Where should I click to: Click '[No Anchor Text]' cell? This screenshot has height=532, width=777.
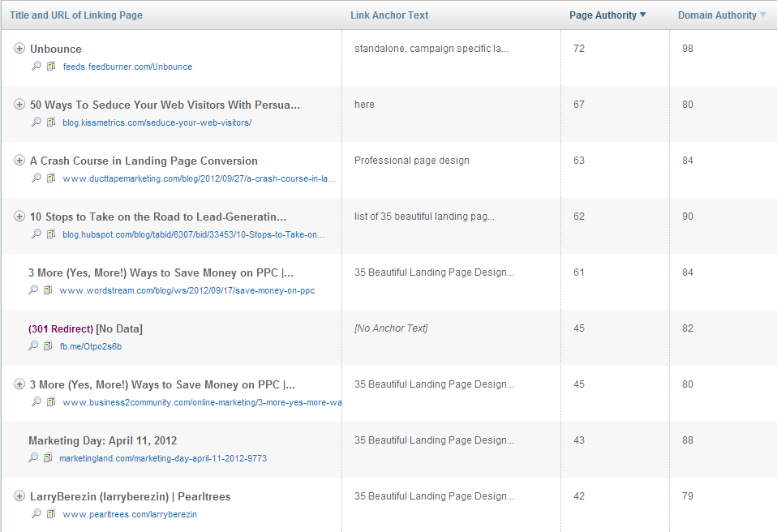(x=391, y=328)
